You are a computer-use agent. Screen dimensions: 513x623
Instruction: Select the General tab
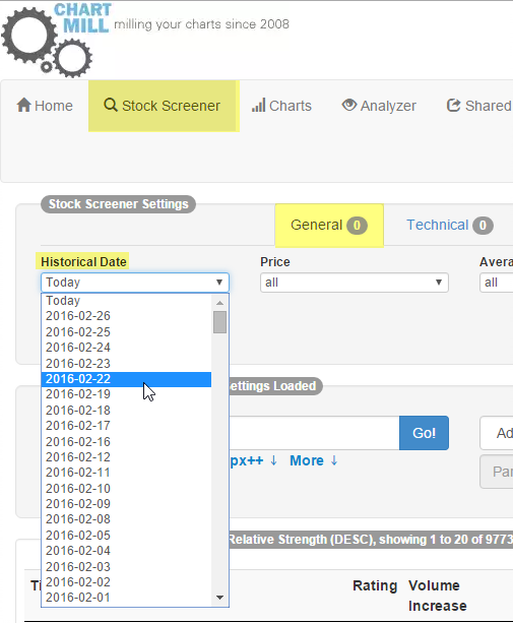pos(329,225)
